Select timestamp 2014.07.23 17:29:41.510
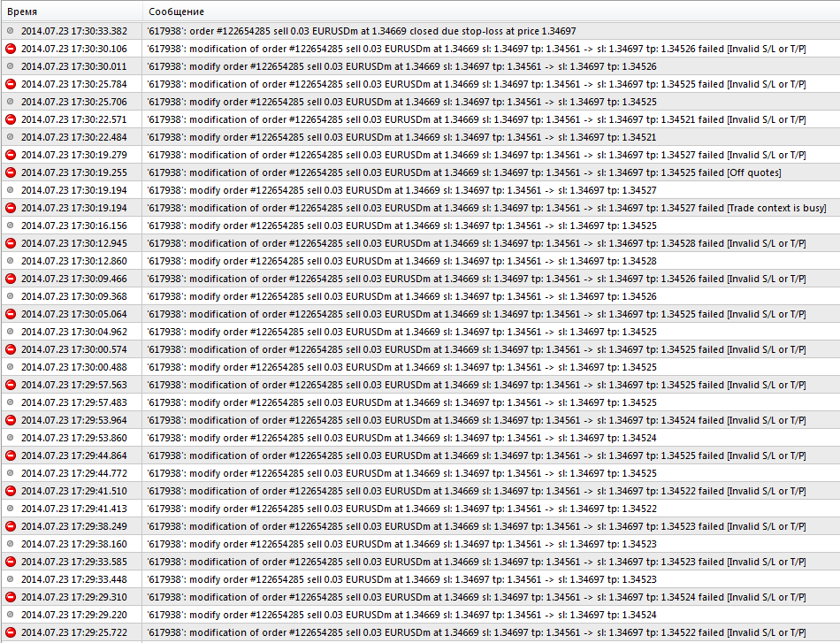This screenshot has height=643, width=840. point(74,491)
